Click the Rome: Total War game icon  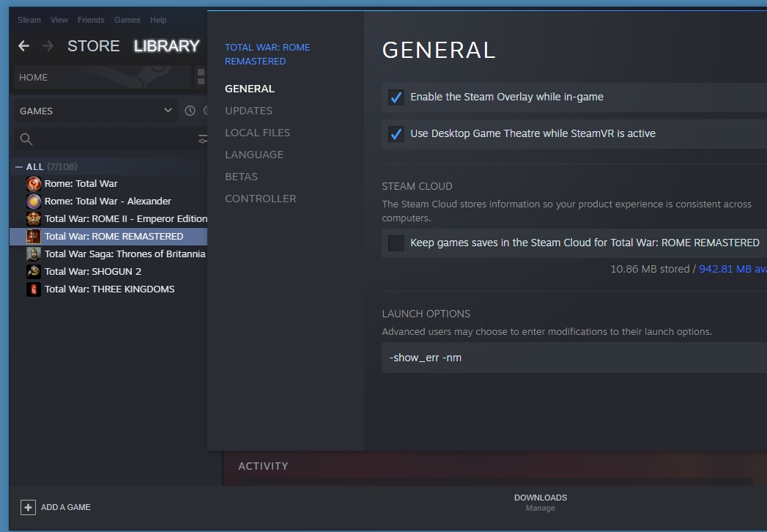(x=33, y=183)
